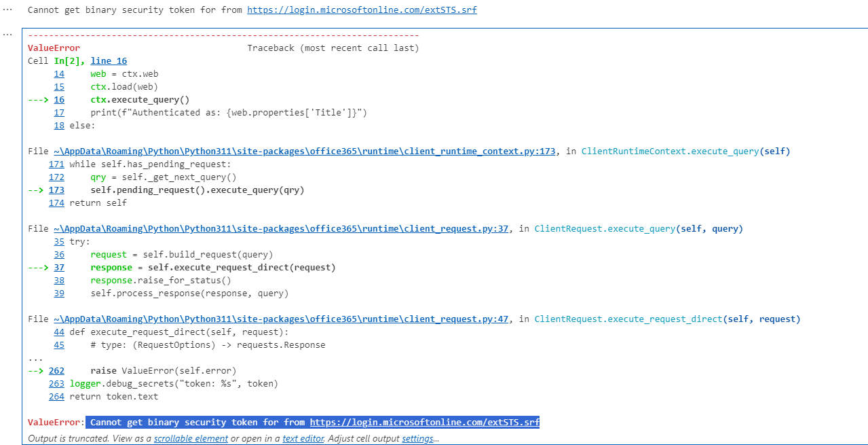Open the top login.microsoftonline.com extSTS.srf link

(x=362, y=10)
